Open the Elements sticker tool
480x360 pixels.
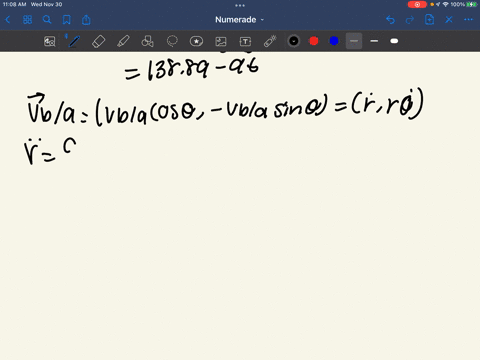[x=196, y=41]
